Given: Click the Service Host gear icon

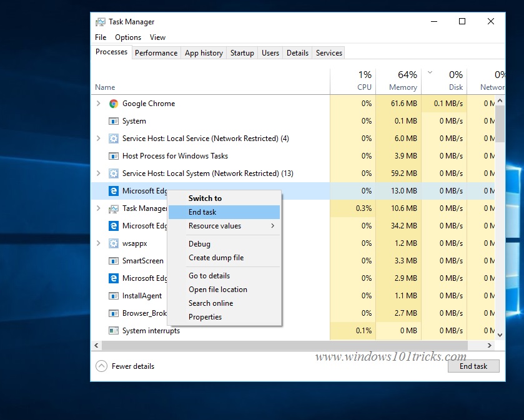Looking at the screenshot, I should (114, 139).
